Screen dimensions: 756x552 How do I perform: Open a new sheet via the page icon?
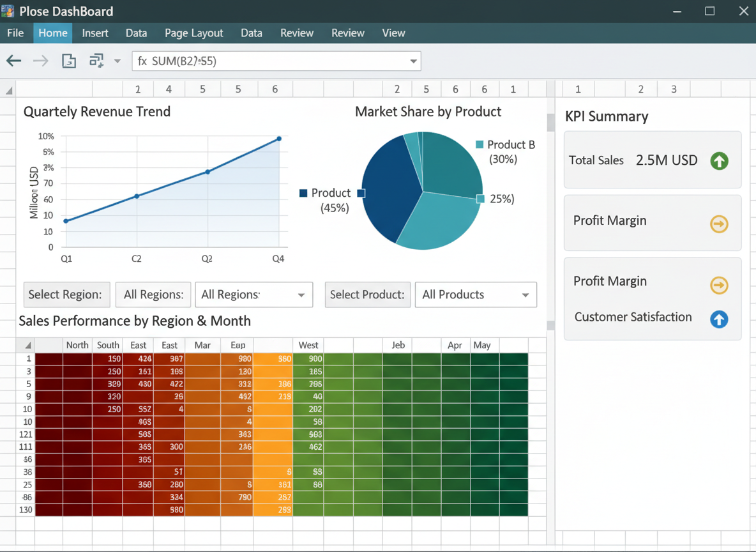coord(69,60)
